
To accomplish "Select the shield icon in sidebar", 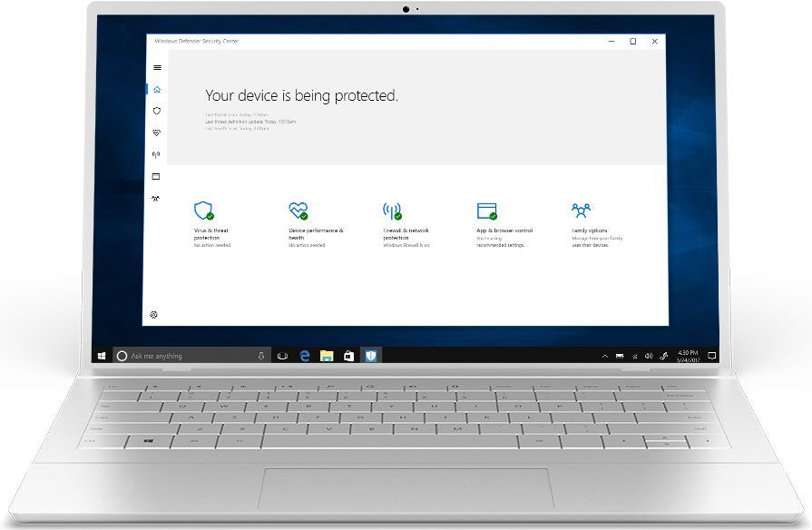I will (x=156, y=111).
